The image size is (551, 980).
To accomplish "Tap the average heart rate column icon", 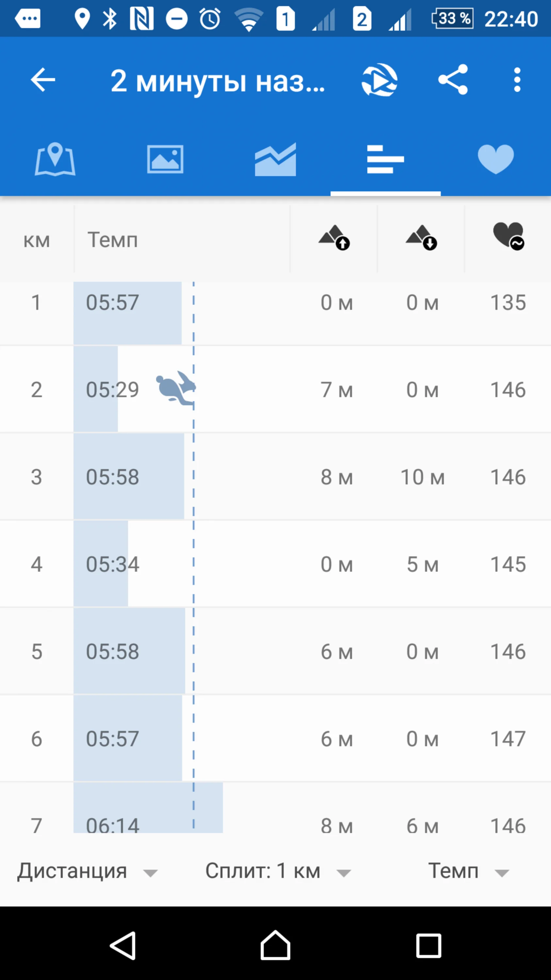I will [x=509, y=236].
